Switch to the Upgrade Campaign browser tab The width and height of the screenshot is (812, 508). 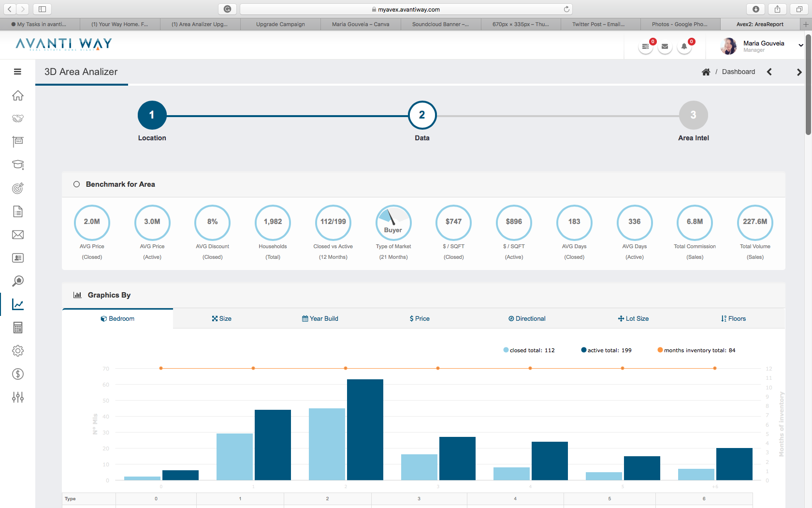[x=280, y=24]
